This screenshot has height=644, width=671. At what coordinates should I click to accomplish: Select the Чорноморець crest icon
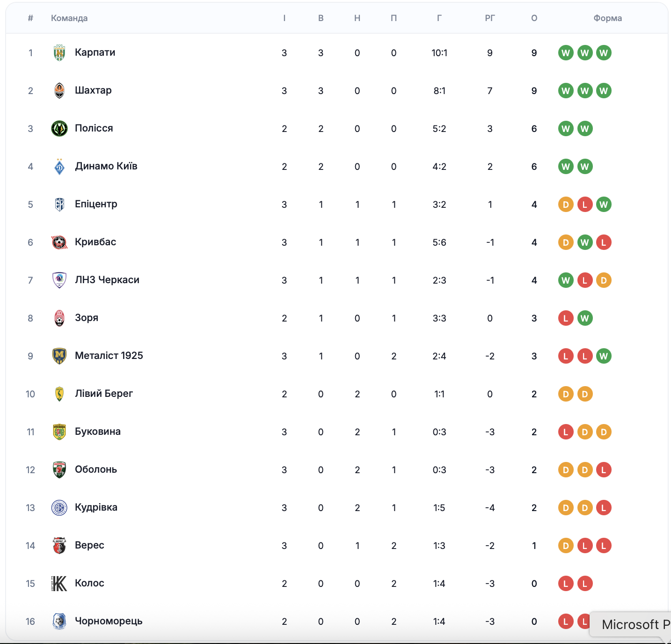coord(59,622)
